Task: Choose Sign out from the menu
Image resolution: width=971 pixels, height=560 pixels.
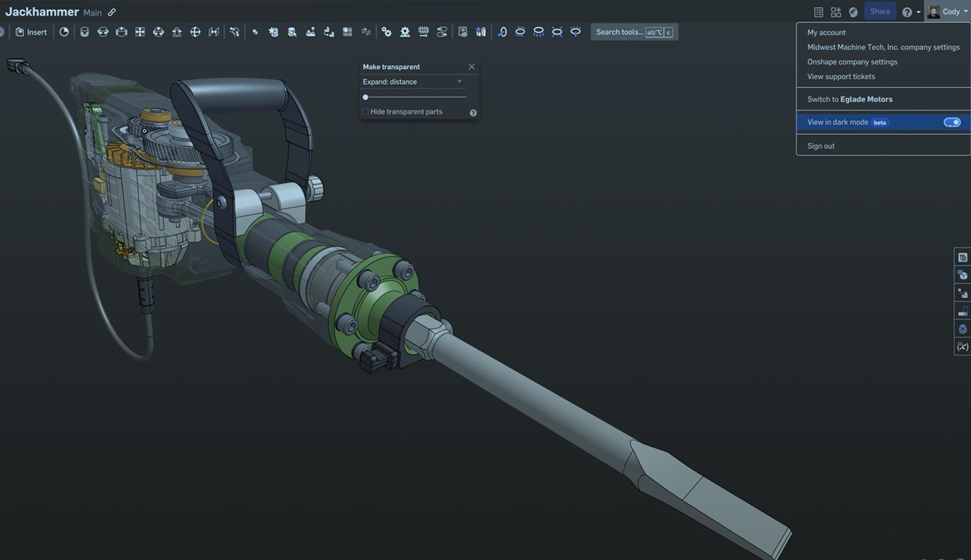Action: 820,146
